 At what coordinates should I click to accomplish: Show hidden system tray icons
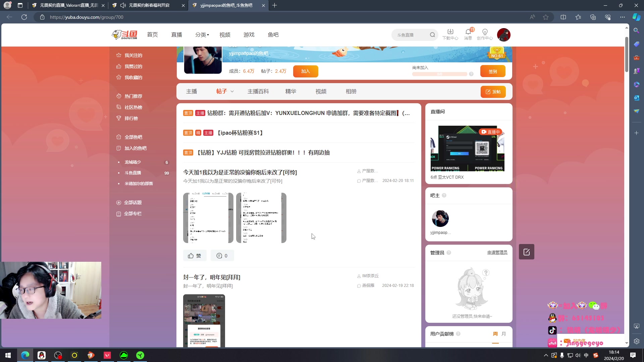pos(546,355)
